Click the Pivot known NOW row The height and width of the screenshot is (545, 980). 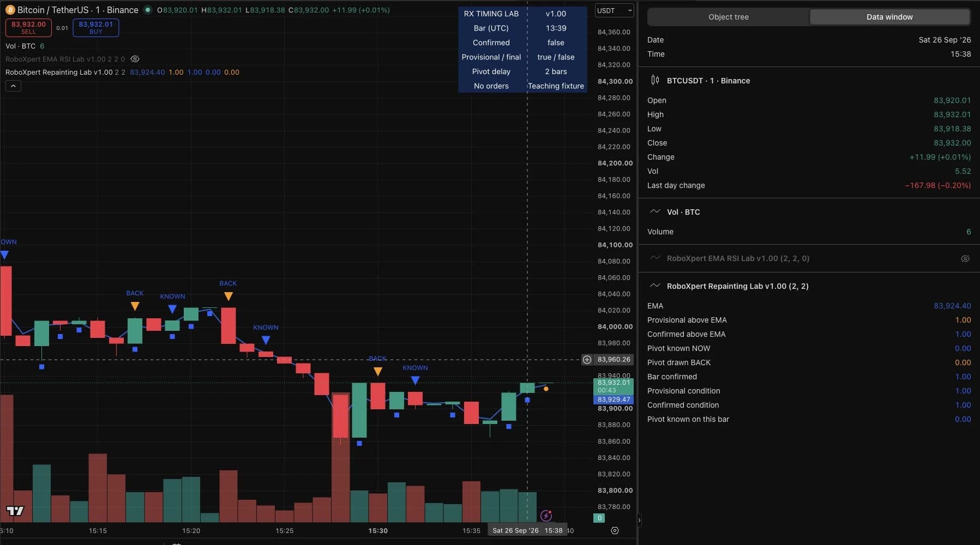point(809,348)
